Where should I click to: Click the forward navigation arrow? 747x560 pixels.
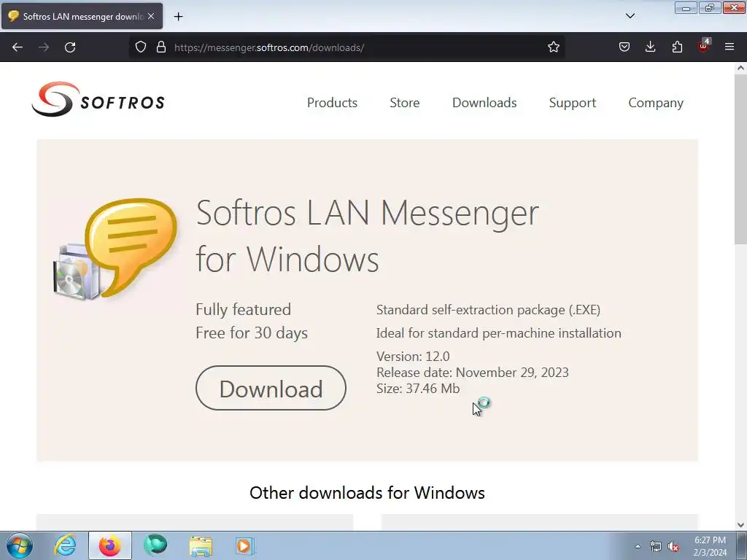coord(44,47)
